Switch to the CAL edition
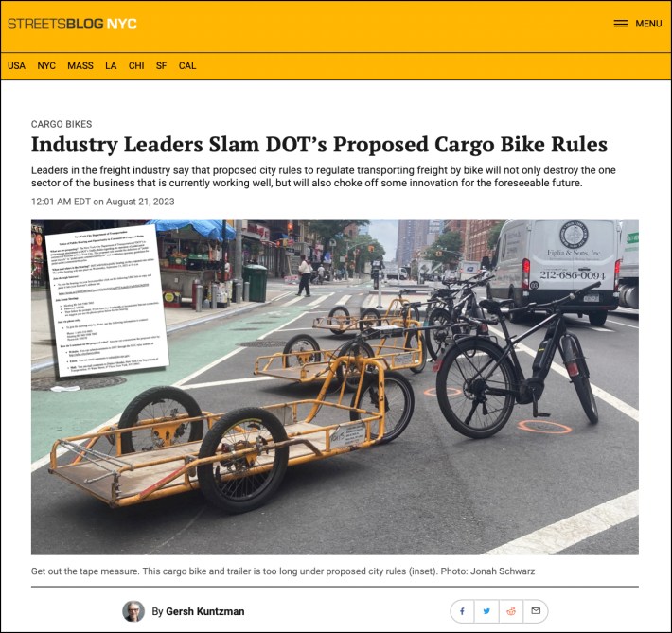Screen dimensions: 672x633 (x=187, y=66)
